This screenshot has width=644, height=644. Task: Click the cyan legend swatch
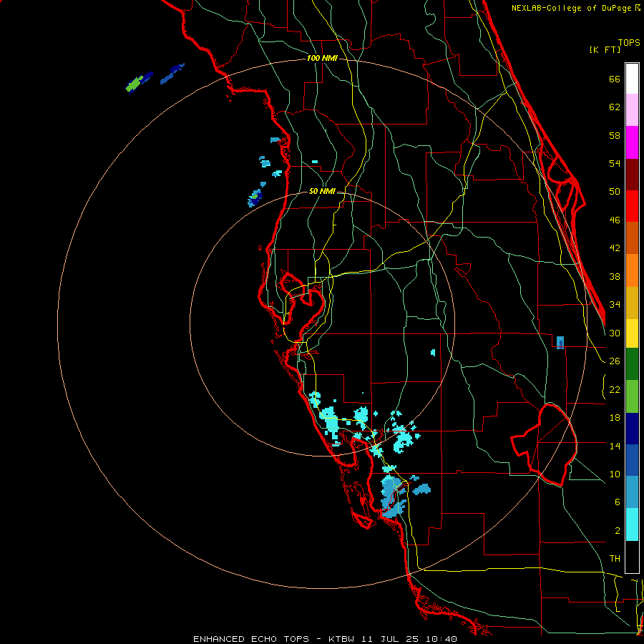click(x=632, y=525)
